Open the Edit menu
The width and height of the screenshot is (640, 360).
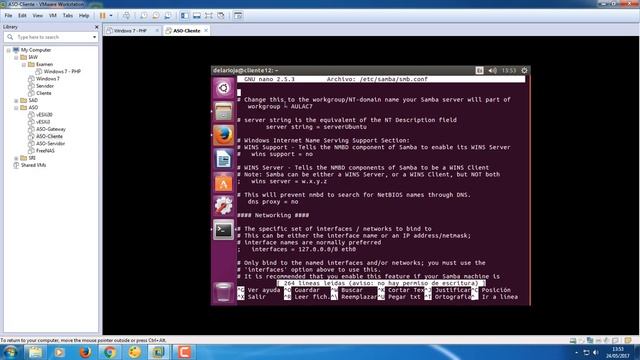coord(22,16)
